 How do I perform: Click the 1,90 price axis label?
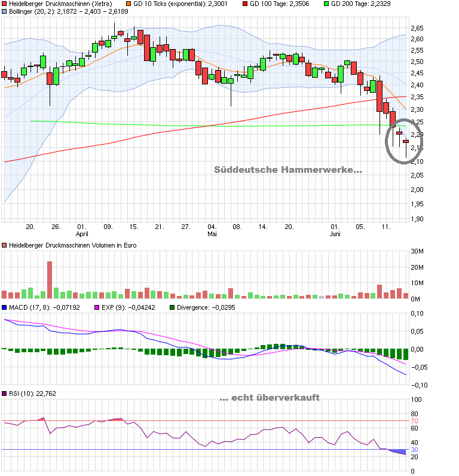[x=417, y=219]
